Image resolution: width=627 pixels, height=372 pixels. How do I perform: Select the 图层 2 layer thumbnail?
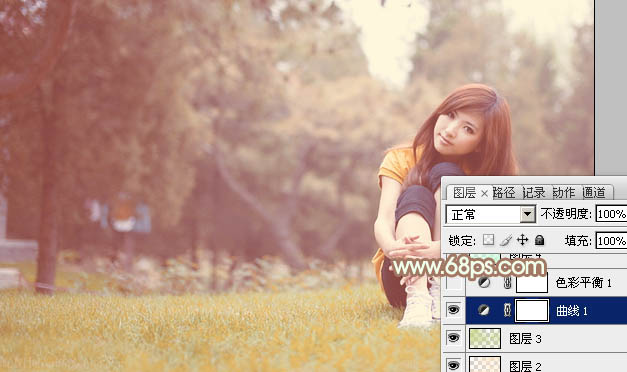(x=485, y=364)
